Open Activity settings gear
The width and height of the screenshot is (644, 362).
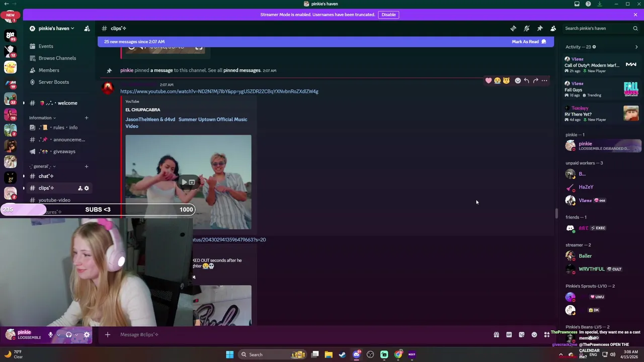point(594,47)
